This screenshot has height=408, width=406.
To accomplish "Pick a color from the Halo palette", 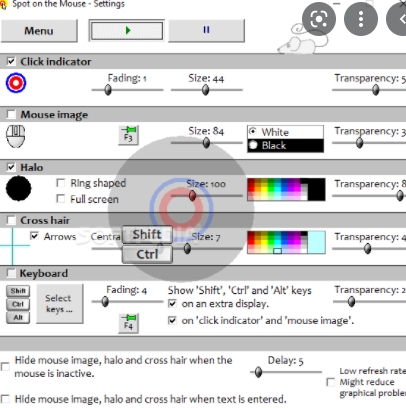I will [277, 189].
